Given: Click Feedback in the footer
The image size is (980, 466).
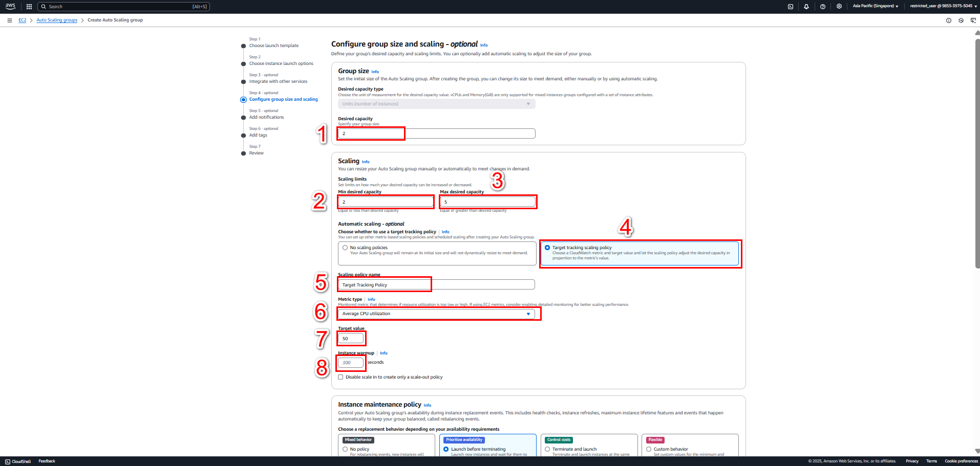Looking at the screenshot, I should click(47, 461).
